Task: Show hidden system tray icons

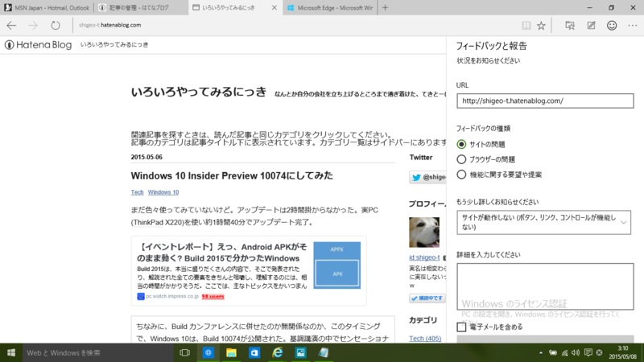Action: [x=541, y=352]
